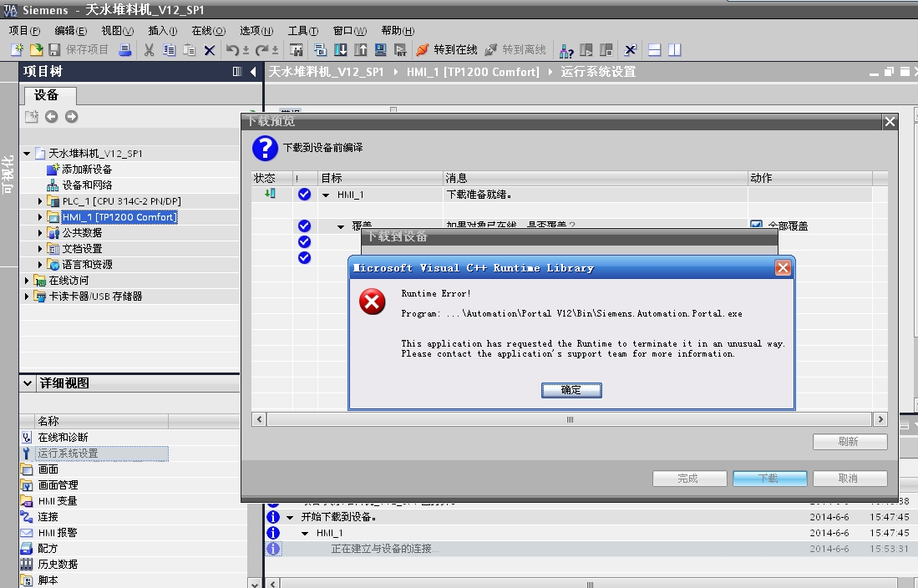Click the save project (保存项目) button
Image resolution: width=918 pixels, height=588 pixels.
coord(79,50)
